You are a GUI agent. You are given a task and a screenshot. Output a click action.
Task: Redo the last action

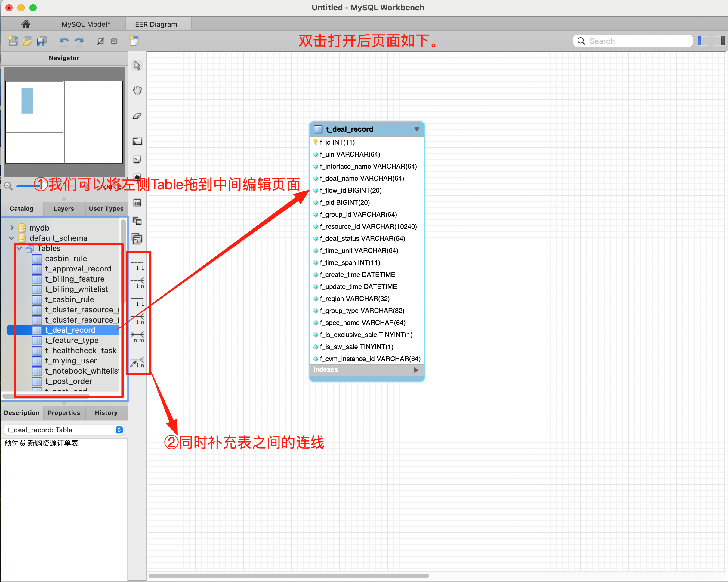tap(79, 41)
